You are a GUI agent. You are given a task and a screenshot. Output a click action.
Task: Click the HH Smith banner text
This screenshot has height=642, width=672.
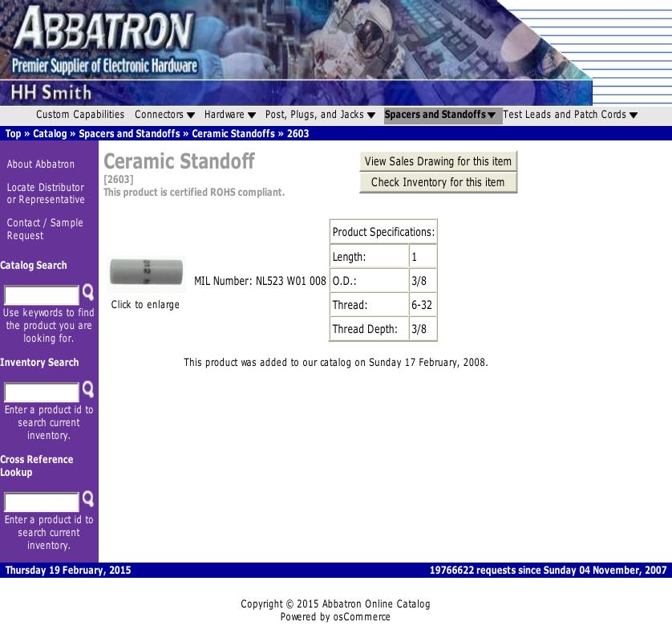pos(51,92)
